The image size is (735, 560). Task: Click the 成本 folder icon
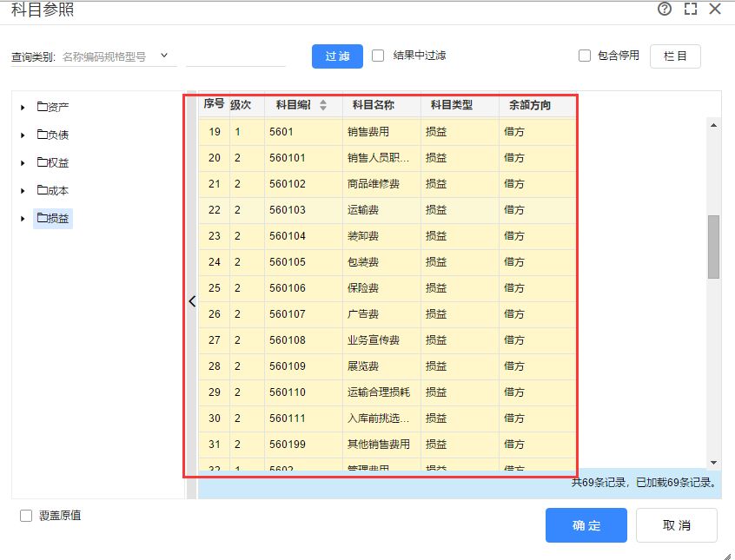pyautogui.click(x=43, y=190)
